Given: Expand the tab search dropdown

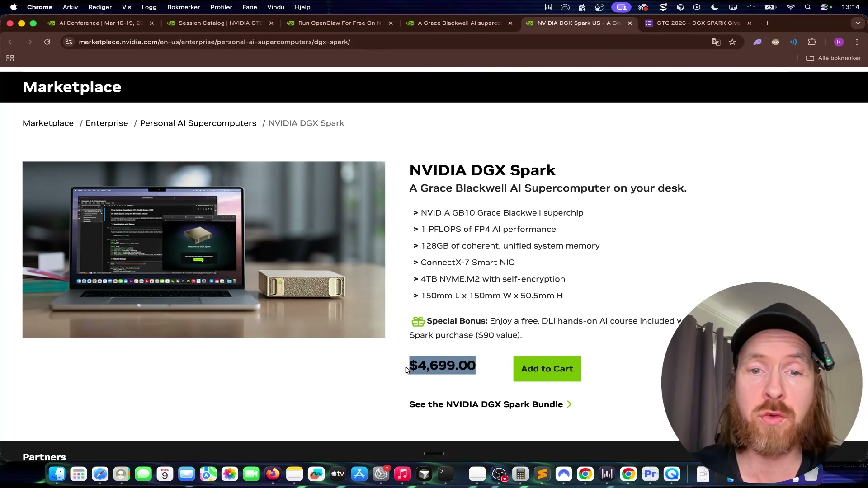Looking at the screenshot, I should click(x=858, y=23).
